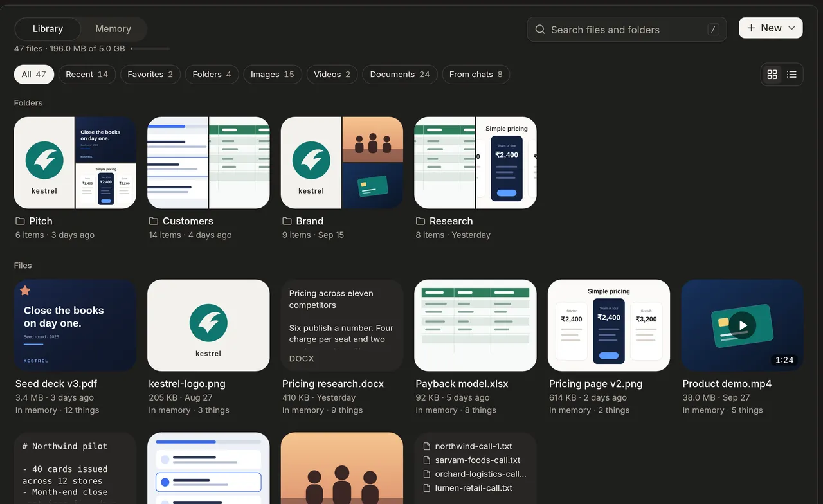Screen dimensions: 823x504
Task: Filter to Videos only
Action: (332, 75)
